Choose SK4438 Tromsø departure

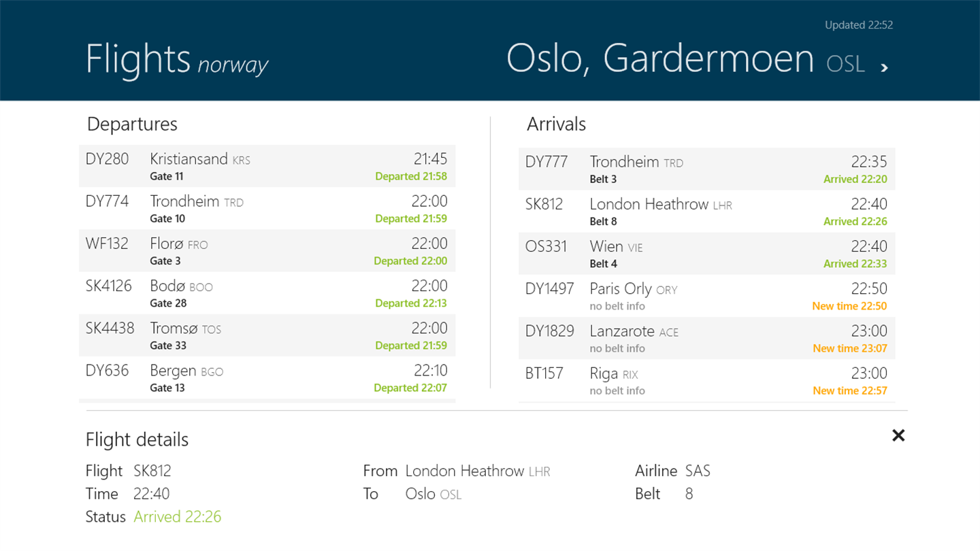(x=267, y=335)
